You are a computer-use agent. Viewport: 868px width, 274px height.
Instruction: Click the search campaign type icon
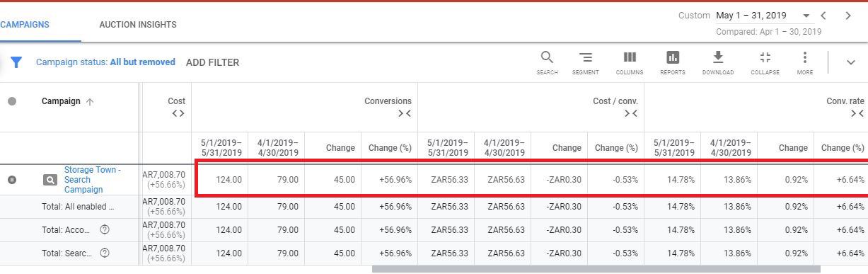pyautogui.click(x=50, y=180)
